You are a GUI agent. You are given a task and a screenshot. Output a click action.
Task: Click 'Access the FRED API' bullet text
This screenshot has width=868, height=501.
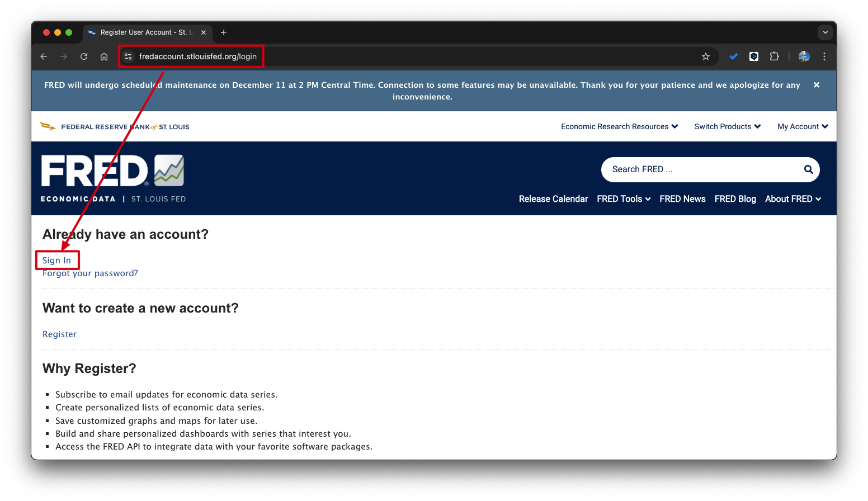(x=214, y=447)
